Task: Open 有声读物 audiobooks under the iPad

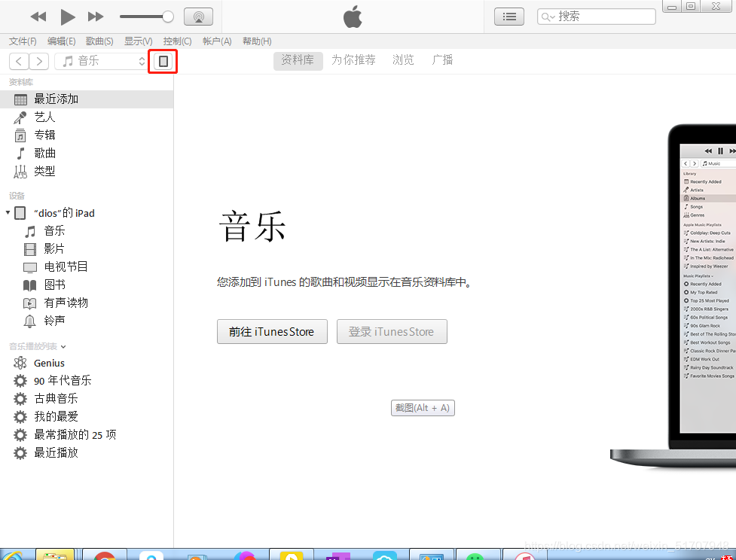Action: tap(87, 303)
